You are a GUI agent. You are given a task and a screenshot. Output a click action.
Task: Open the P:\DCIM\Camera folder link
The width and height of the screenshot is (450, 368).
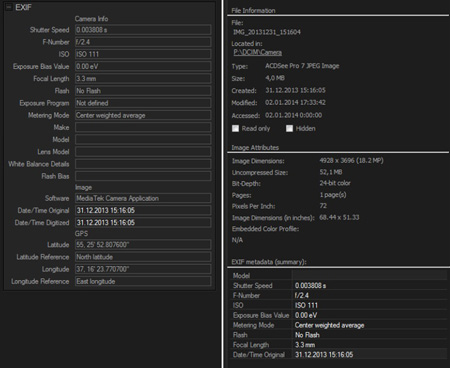[x=257, y=52]
